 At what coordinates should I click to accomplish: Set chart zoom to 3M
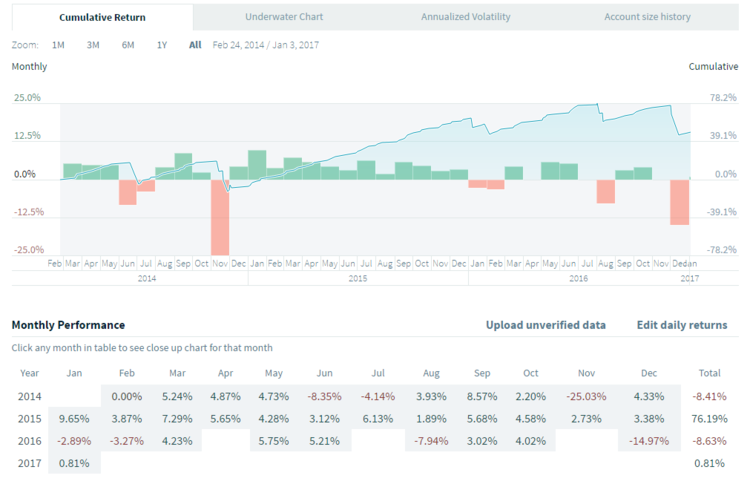pos(93,45)
